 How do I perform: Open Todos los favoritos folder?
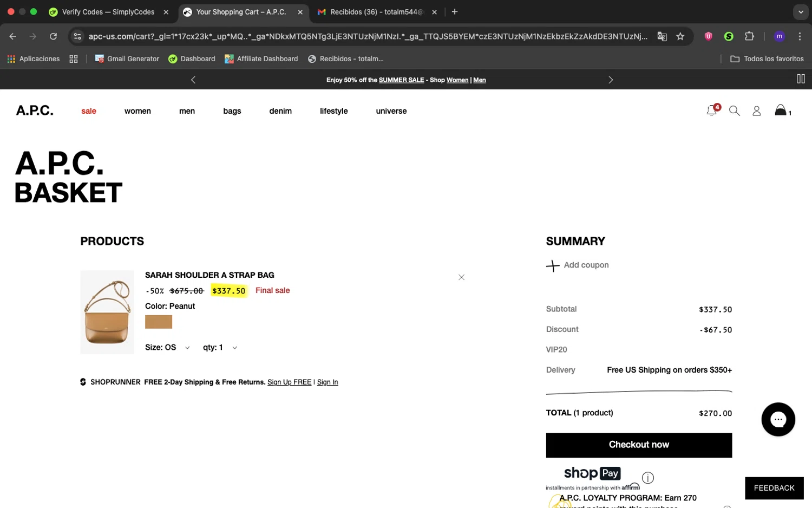(767, 58)
